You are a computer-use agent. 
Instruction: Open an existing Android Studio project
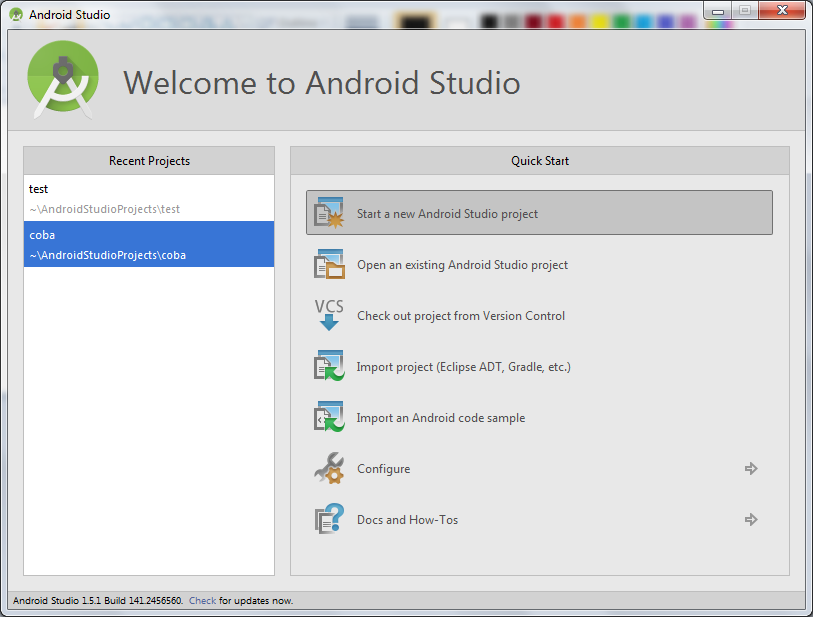click(x=463, y=264)
